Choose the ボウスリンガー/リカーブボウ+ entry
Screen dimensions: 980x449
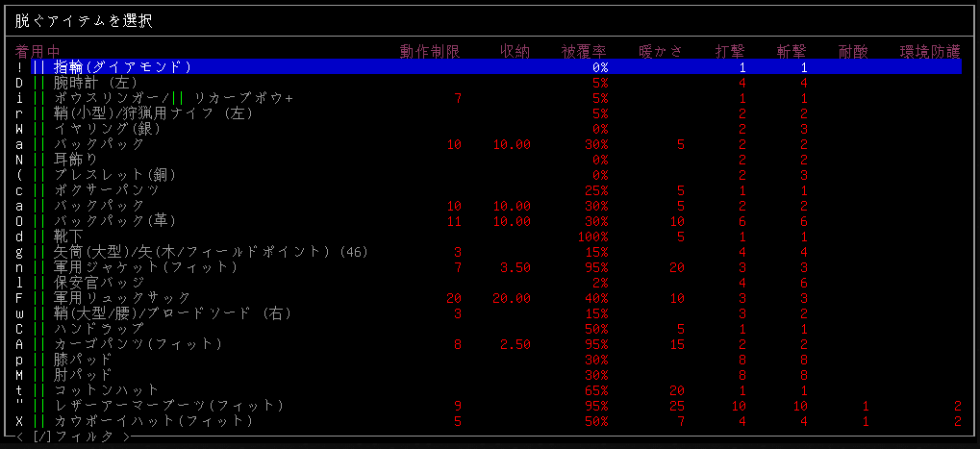point(173,98)
